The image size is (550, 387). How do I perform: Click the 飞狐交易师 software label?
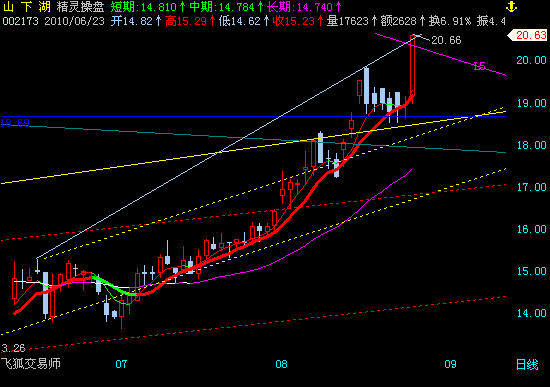point(31,363)
